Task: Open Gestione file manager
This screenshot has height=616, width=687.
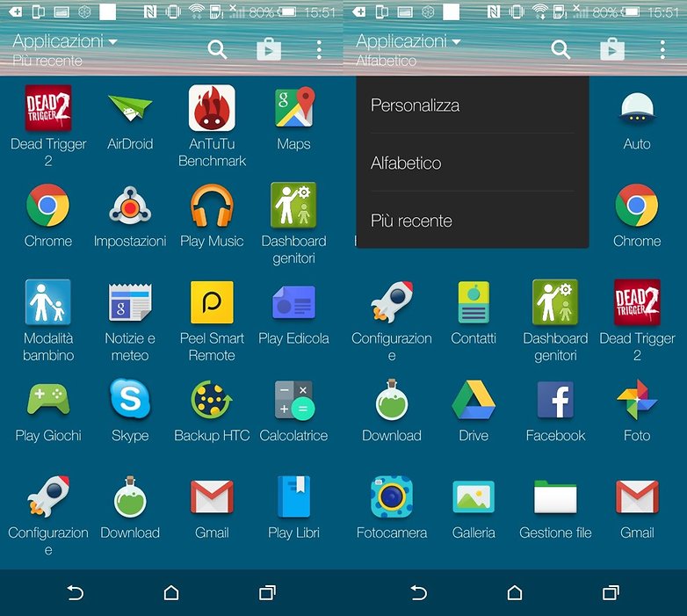Action: (x=555, y=496)
